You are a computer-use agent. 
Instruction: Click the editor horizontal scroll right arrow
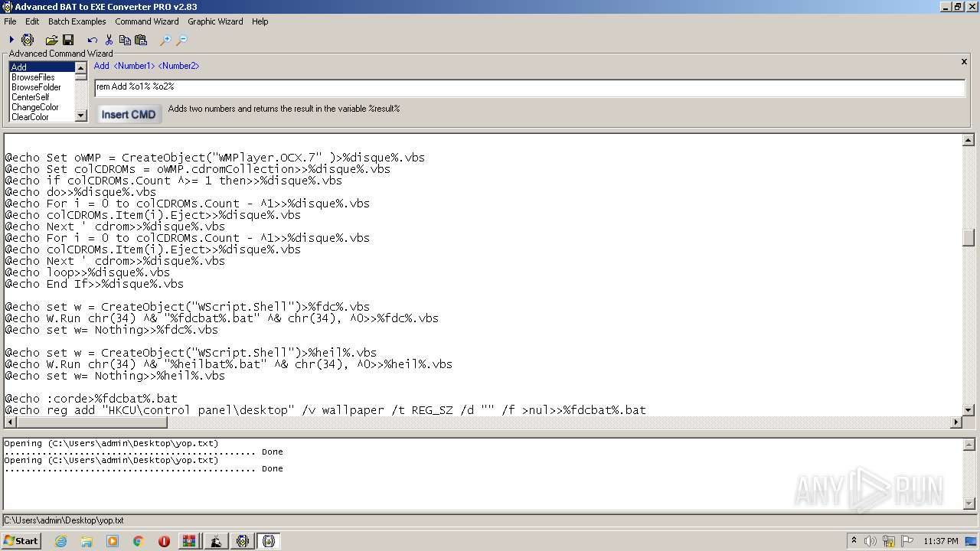[955, 422]
